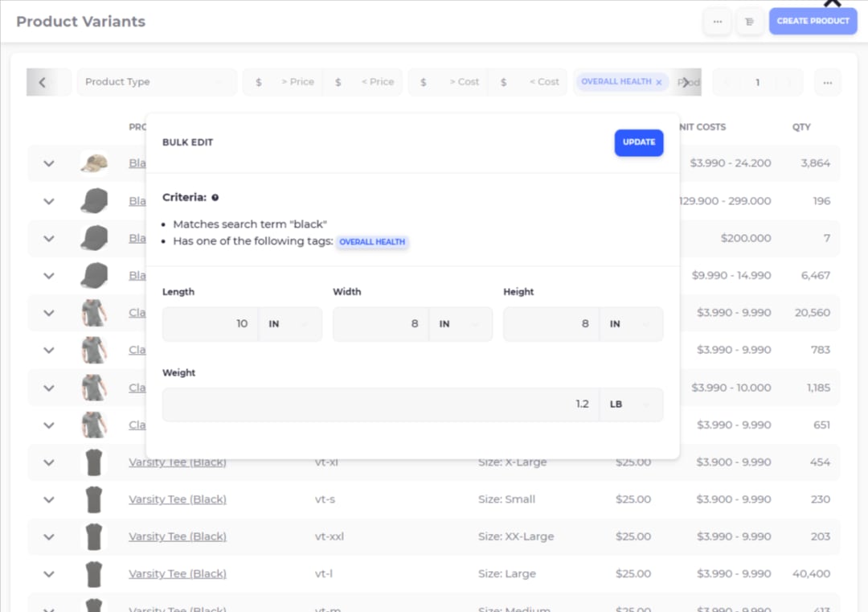The width and height of the screenshot is (868, 612).
Task: Click the QTY column header
Action: 801,127
